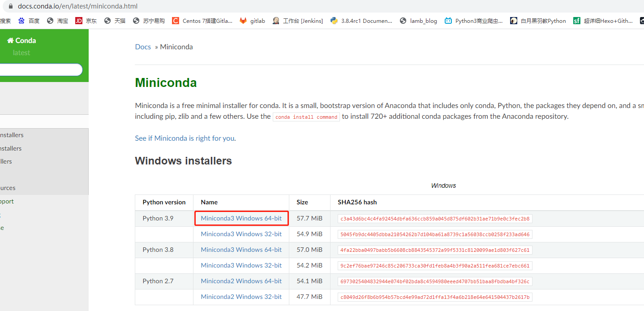
Task: Open See if Miniconda is right for you link
Action: click(185, 138)
